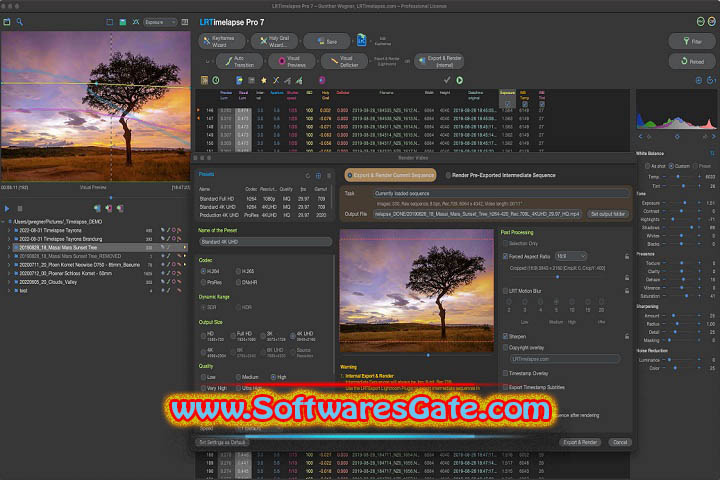The width and height of the screenshot is (720, 480).
Task: Click the Reload button
Action: click(692, 61)
